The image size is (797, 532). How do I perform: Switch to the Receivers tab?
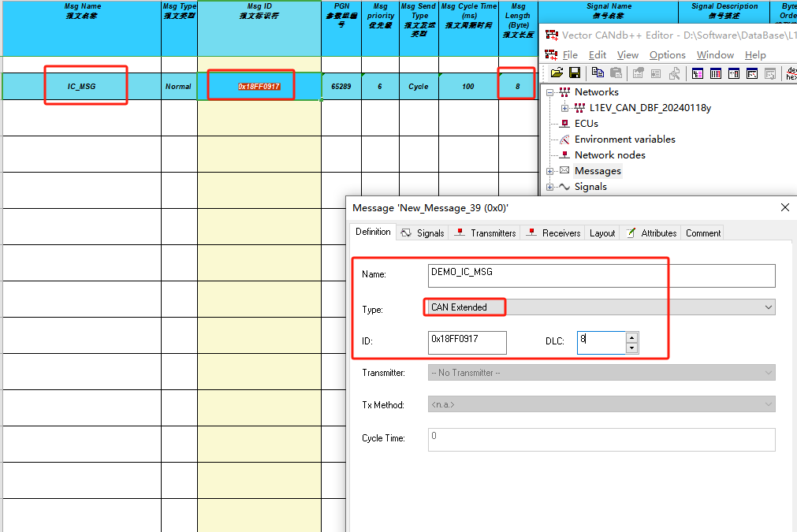coord(553,233)
